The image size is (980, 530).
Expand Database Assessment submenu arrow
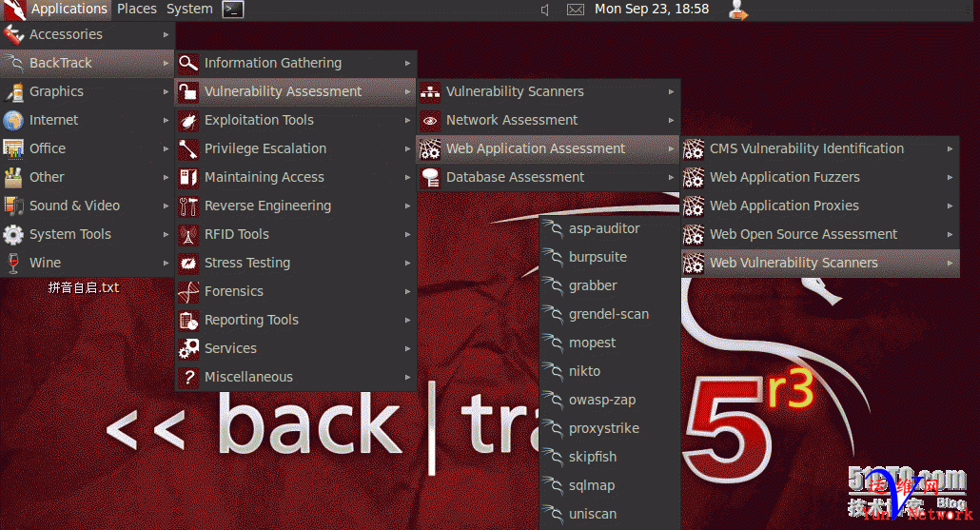coord(671,178)
